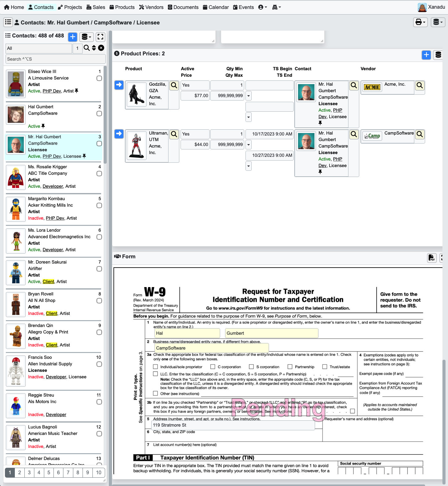The image size is (448, 486).
Task: Add a new contact with plus button
Action: [x=73, y=37]
